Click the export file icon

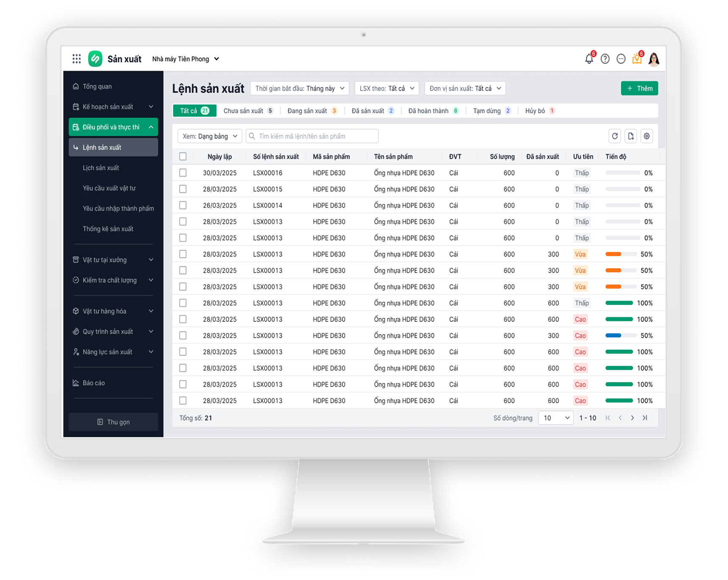pyautogui.click(x=631, y=136)
